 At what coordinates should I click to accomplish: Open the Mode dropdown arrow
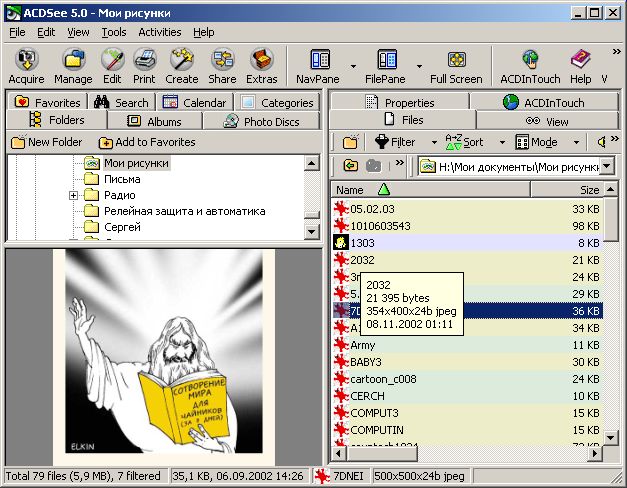tap(576, 142)
